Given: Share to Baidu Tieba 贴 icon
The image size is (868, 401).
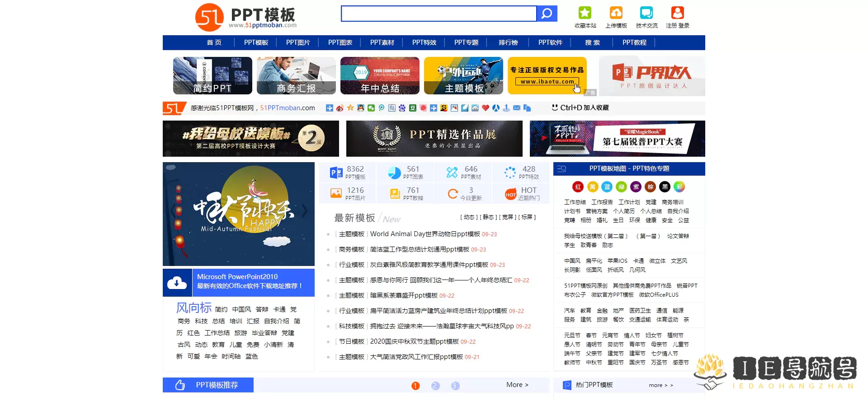Looking at the screenshot, I should tap(392, 108).
